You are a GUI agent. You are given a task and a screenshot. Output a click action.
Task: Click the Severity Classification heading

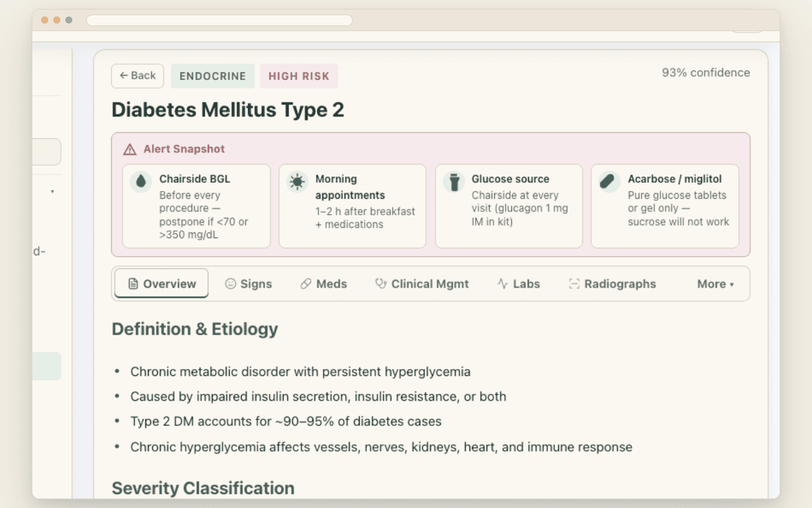pyautogui.click(x=203, y=488)
